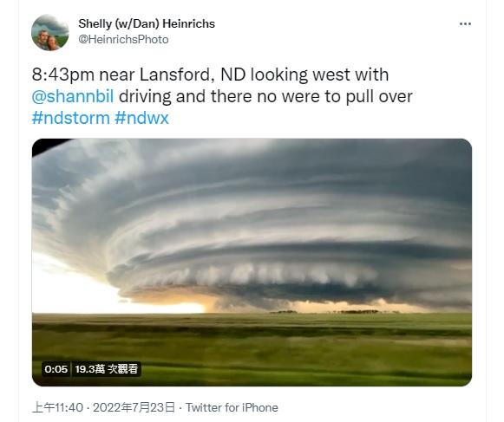Open the @shannbil mention
The width and height of the screenshot is (504, 422).
[x=73, y=96]
